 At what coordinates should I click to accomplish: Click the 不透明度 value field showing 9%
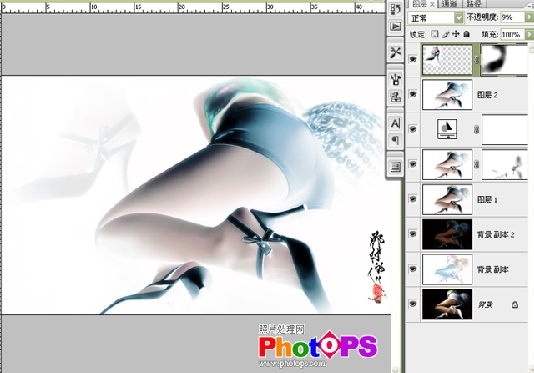pos(513,17)
